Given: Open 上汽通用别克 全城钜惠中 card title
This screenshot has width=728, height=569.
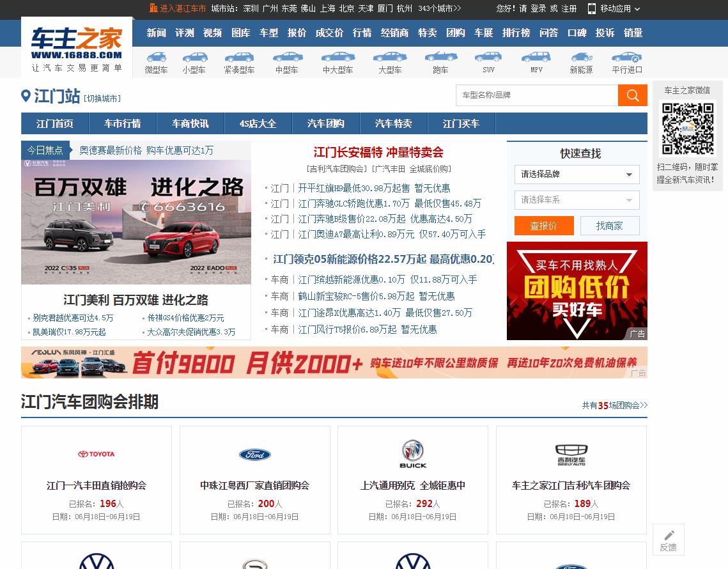Looking at the screenshot, I should click(413, 485).
